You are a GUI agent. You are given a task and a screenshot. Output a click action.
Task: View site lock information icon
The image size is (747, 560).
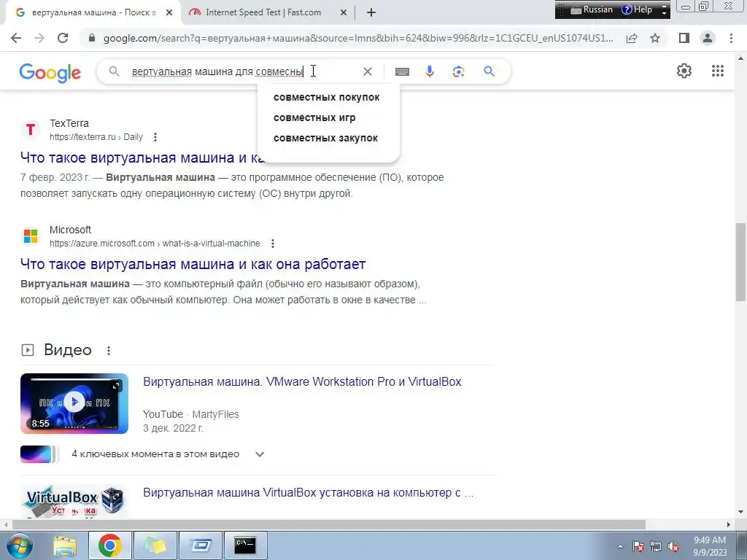[92, 38]
